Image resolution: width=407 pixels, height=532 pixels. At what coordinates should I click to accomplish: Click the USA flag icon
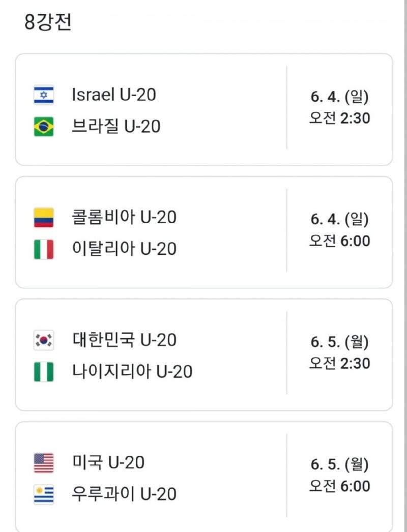(44, 463)
